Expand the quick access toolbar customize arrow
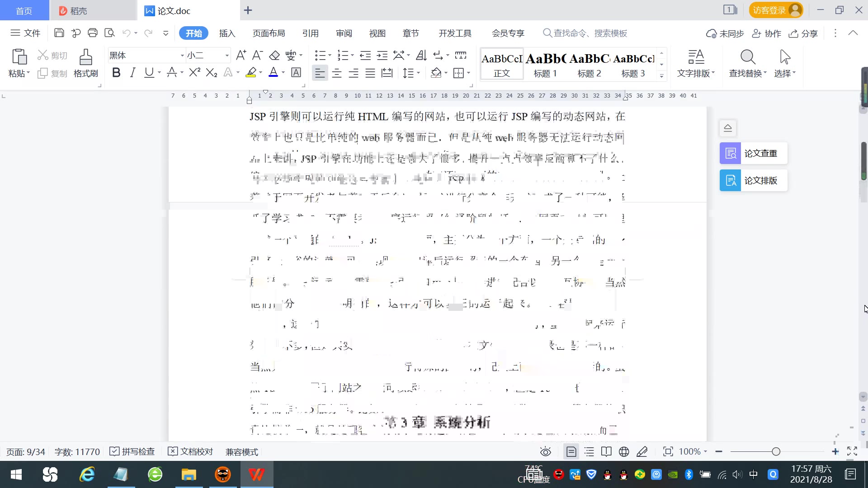Screen dimensions: 868x488 (165, 33)
